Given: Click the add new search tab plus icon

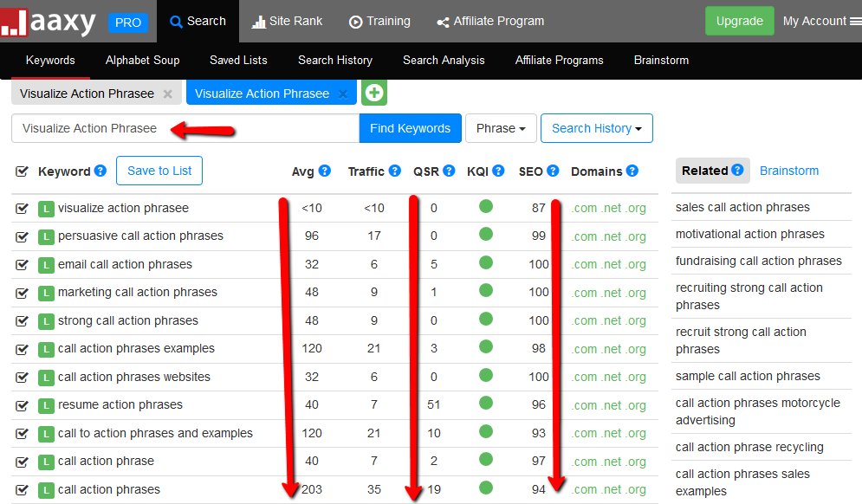Looking at the screenshot, I should (374, 93).
